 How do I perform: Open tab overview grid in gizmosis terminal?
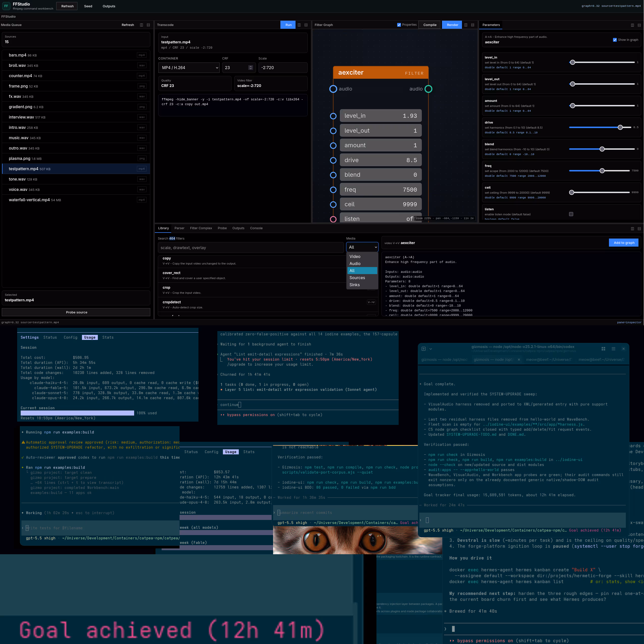603,349
